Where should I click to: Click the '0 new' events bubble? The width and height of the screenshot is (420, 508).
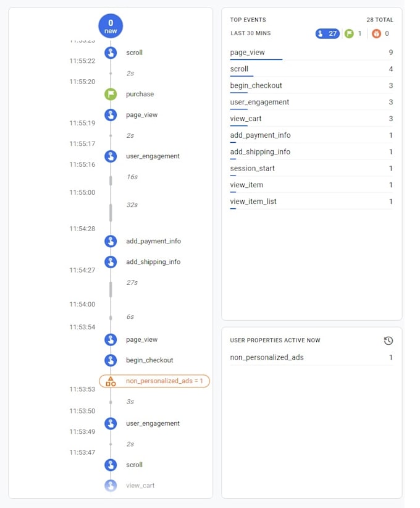click(x=111, y=26)
